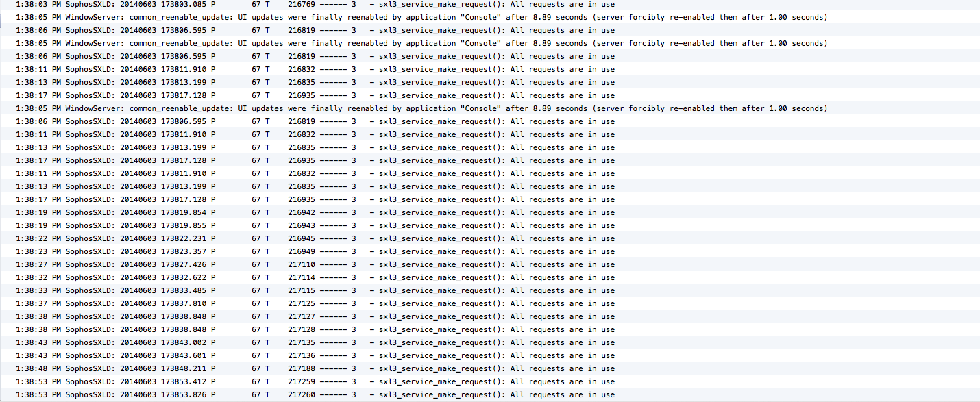Select the 1:38:32 PM SophosSXLD log line
The height and width of the screenshot is (402, 980).
[x=490, y=277]
